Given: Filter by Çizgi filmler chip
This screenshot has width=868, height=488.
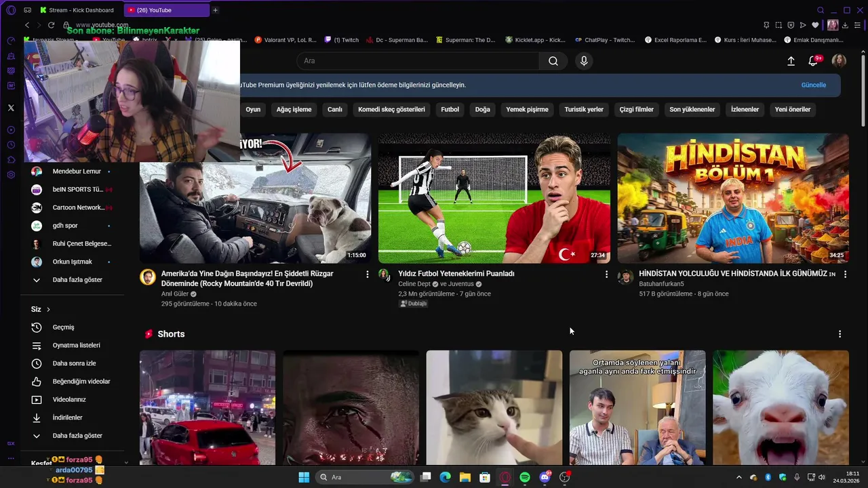Looking at the screenshot, I should (636, 109).
